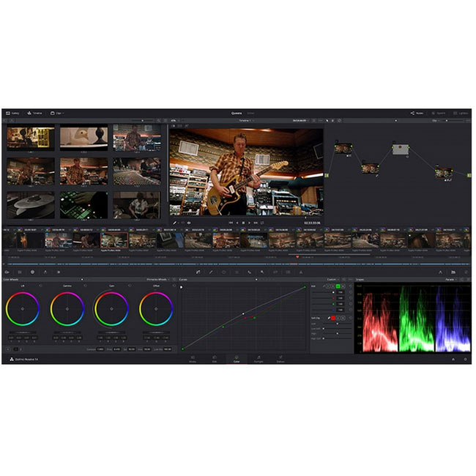Toggle the green channel curve button
476x476 pixels.
pyautogui.click(x=338, y=286)
